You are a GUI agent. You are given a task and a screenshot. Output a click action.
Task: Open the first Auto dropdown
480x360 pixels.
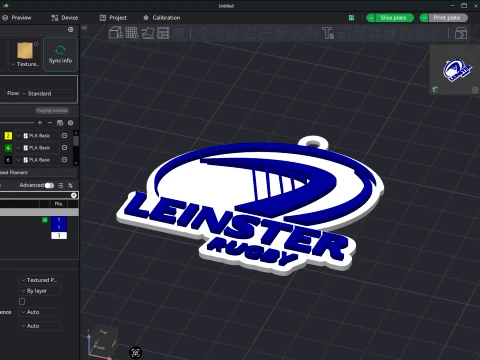tap(40, 312)
